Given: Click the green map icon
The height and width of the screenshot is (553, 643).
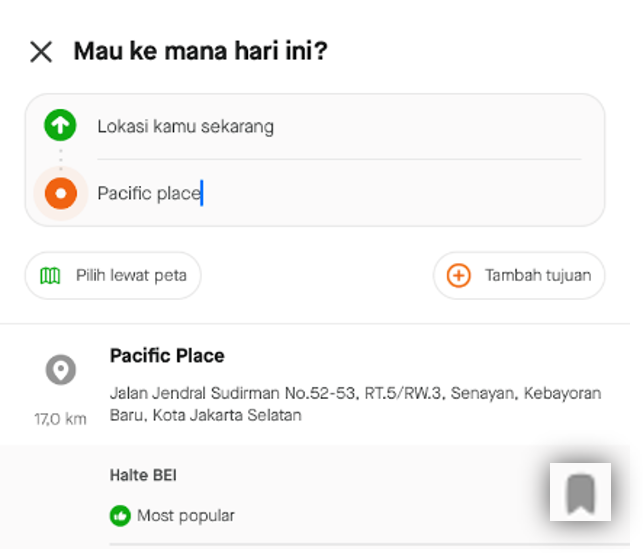Looking at the screenshot, I should 50,275.
